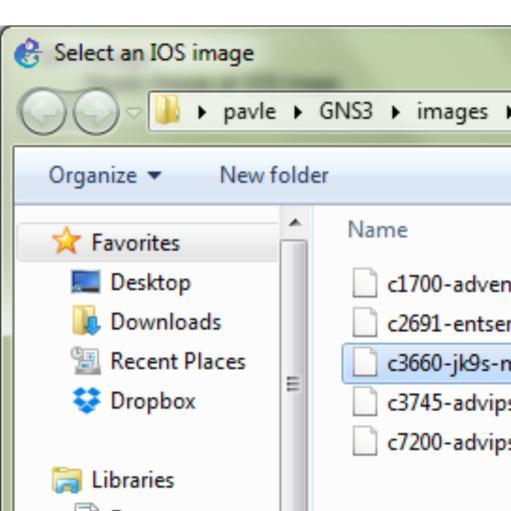
Task: Sort files by Name column header
Action: click(x=378, y=230)
